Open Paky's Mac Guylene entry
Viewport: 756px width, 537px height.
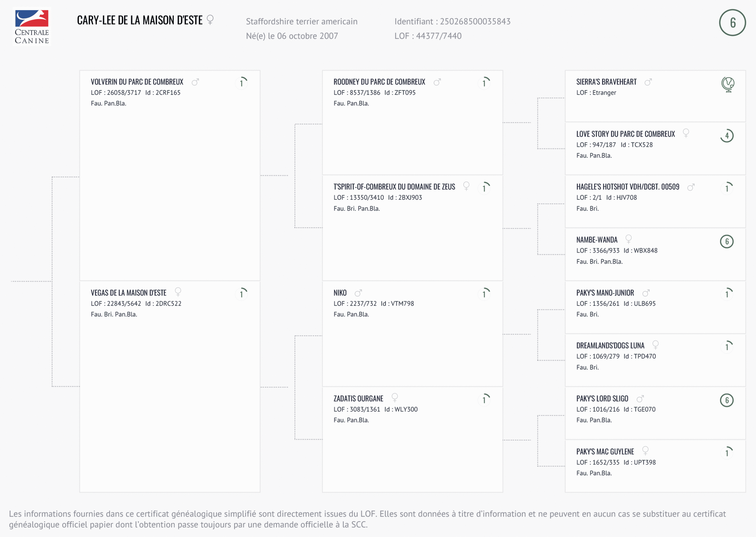605,452
